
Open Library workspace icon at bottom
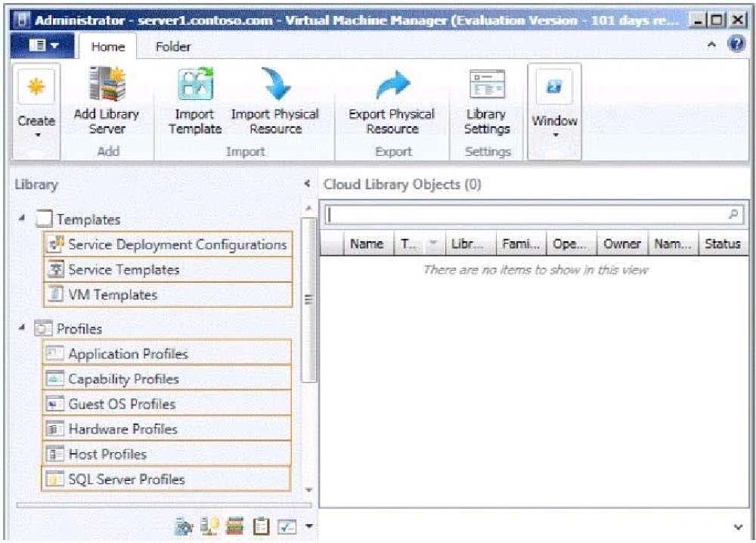point(235,526)
